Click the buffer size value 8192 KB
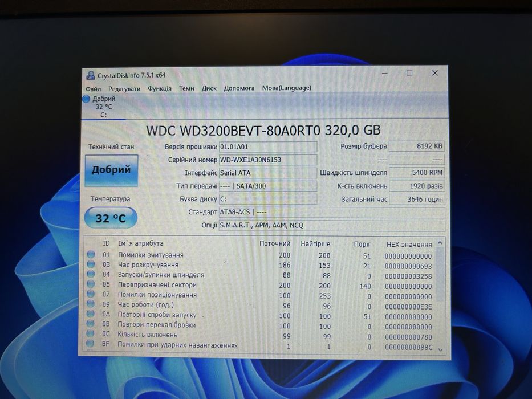The height and width of the screenshot is (399, 532). click(417, 146)
